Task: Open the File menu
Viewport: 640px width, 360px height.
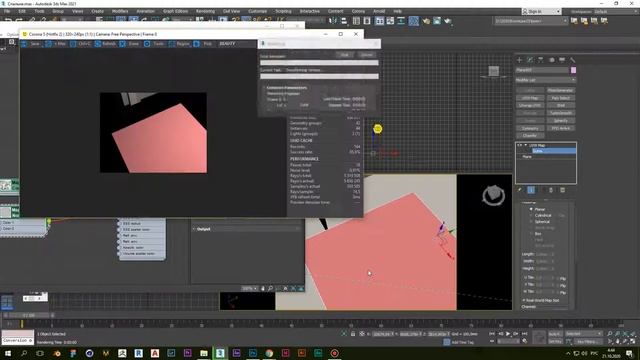Action: (x=7, y=11)
